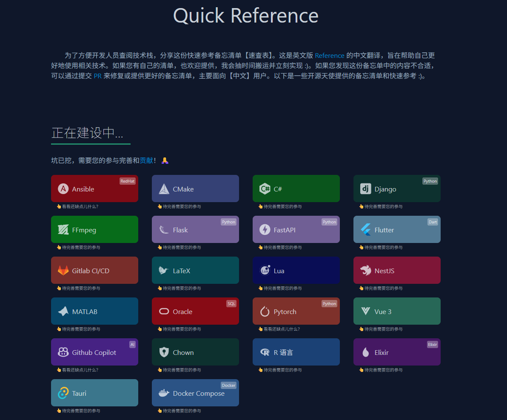
Task: Click 看看还缺点儿什么? under Pytorch
Action: 282,329
